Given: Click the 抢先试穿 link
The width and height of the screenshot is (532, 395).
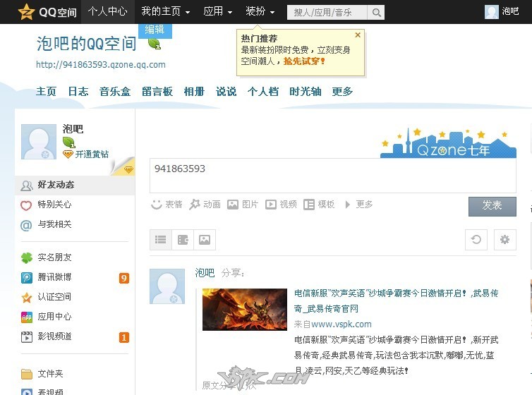Looking at the screenshot, I should (304, 61).
